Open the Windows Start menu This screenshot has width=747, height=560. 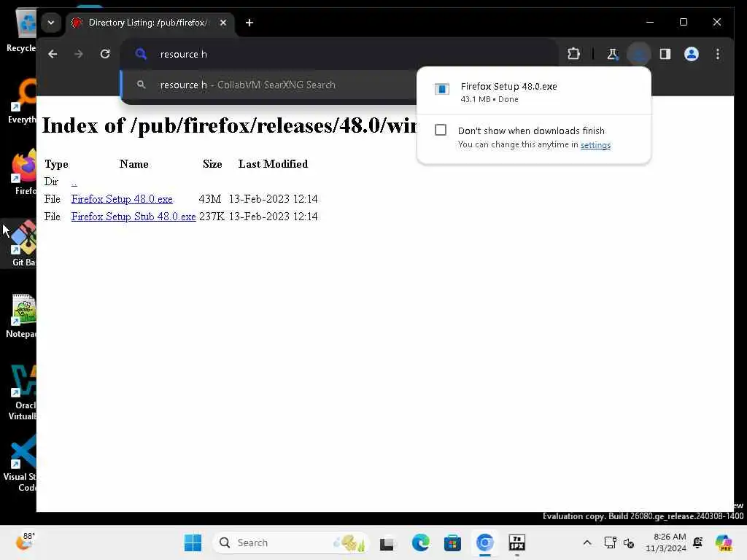[x=193, y=542]
